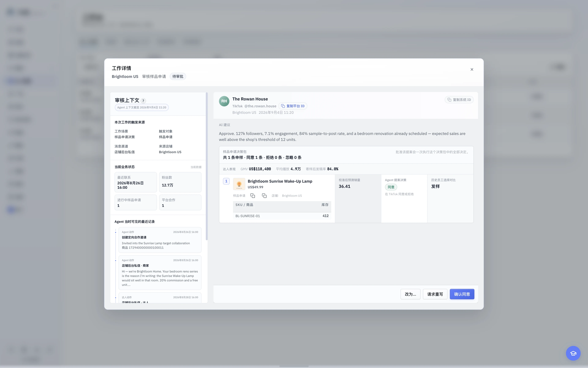
Task: Open the Brightloom Sunrise lamp product thumbnail
Action: (x=239, y=184)
